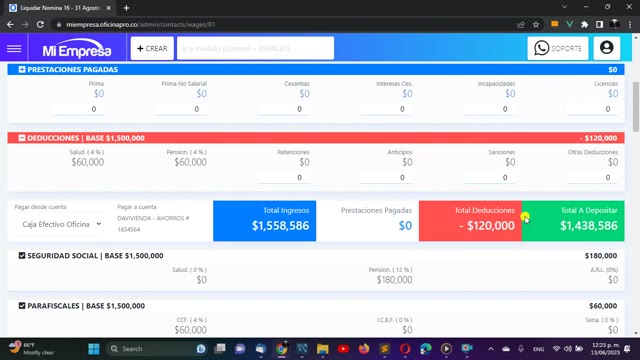Open YouTube from the taskbar
Image resolution: width=640 pixels, height=360 pixels.
(x=343, y=349)
